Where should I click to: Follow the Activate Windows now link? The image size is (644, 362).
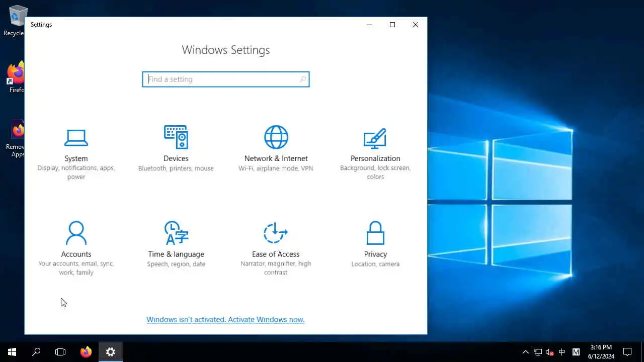click(x=225, y=319)
